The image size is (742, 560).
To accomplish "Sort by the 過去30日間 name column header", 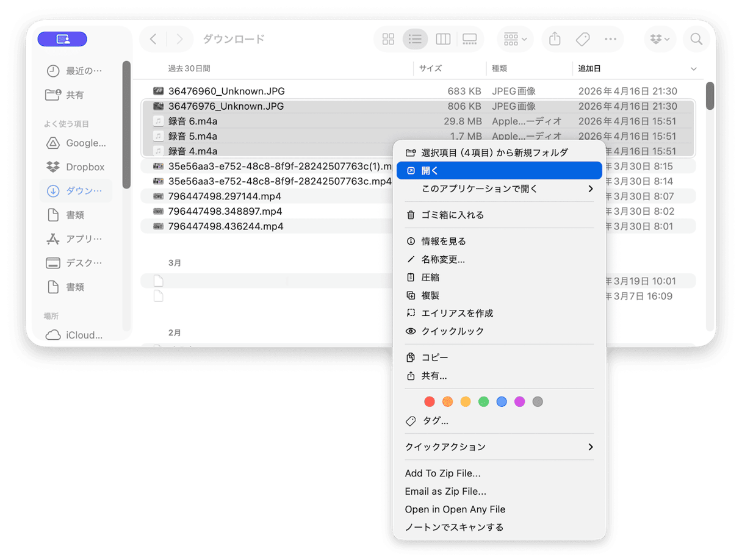I will (x=189, y=69).
